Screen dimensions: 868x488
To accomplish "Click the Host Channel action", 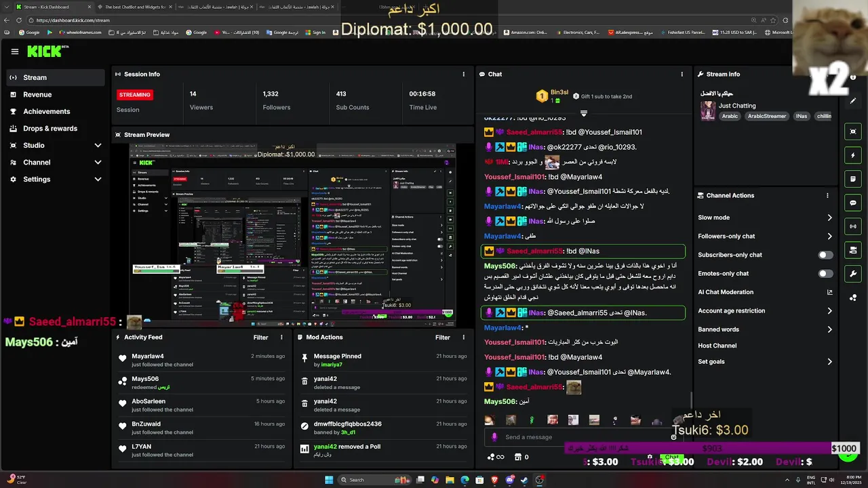I will point(717,346).
